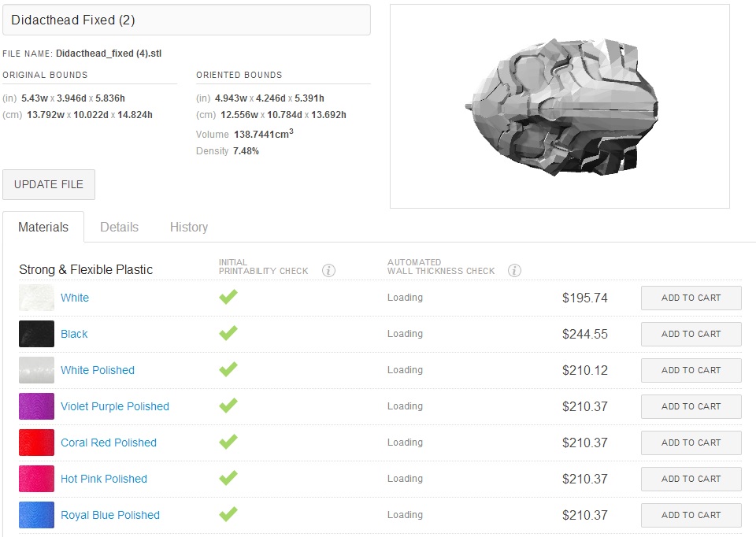Add Hot Pink Polished to cart
The height and width of the screenshot is (537, 756).
coord(691,479)
